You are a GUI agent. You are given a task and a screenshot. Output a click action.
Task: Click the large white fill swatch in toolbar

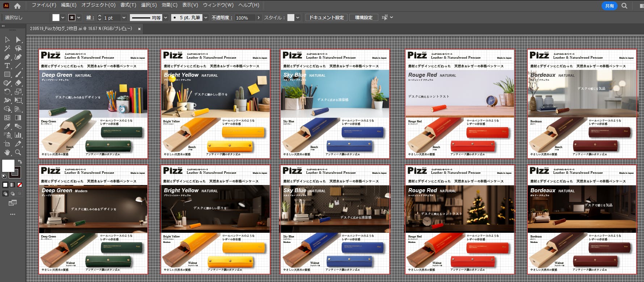[8, 166]
